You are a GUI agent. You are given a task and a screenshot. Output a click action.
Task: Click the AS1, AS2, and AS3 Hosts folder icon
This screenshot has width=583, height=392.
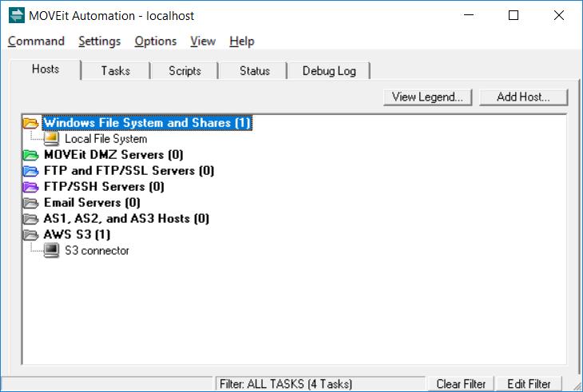pos(31,219)
